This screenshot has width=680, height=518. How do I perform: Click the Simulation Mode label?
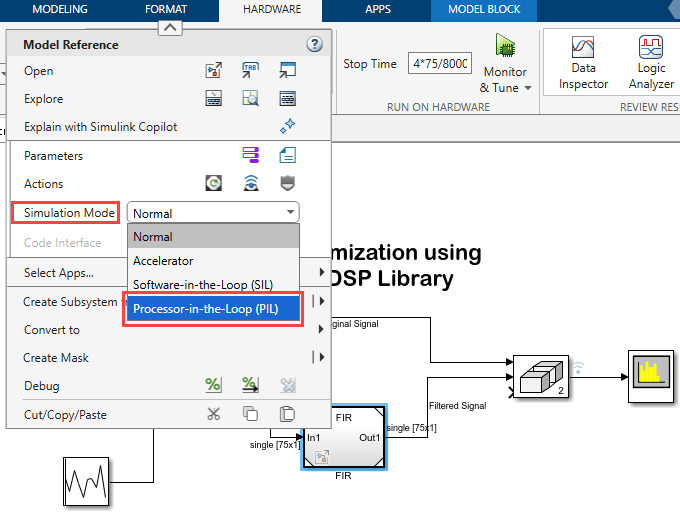(69, 213)
